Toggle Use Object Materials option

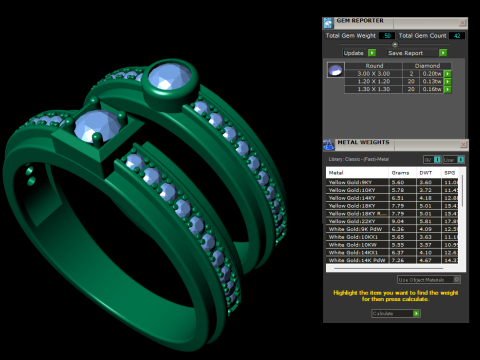pyautogui.click(x=429, y=280)
